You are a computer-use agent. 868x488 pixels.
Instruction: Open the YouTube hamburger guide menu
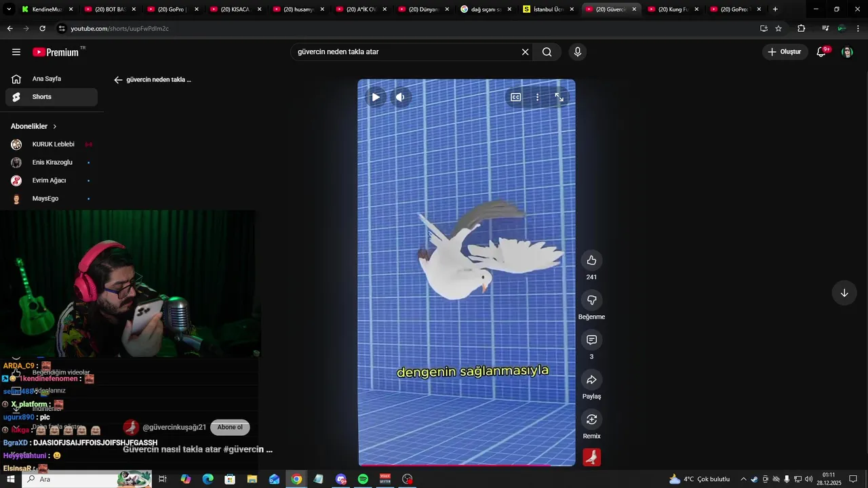[x=16, y=52]
